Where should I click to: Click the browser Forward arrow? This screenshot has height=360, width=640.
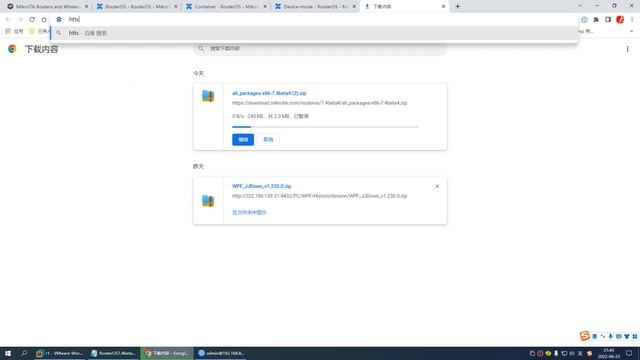coord(20,19)
